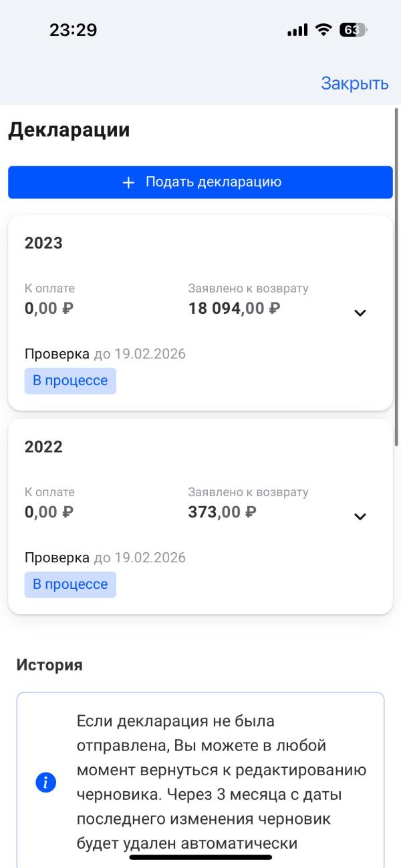
Task: Tap Закрыть to close the screen
Action: click(354, 83)
